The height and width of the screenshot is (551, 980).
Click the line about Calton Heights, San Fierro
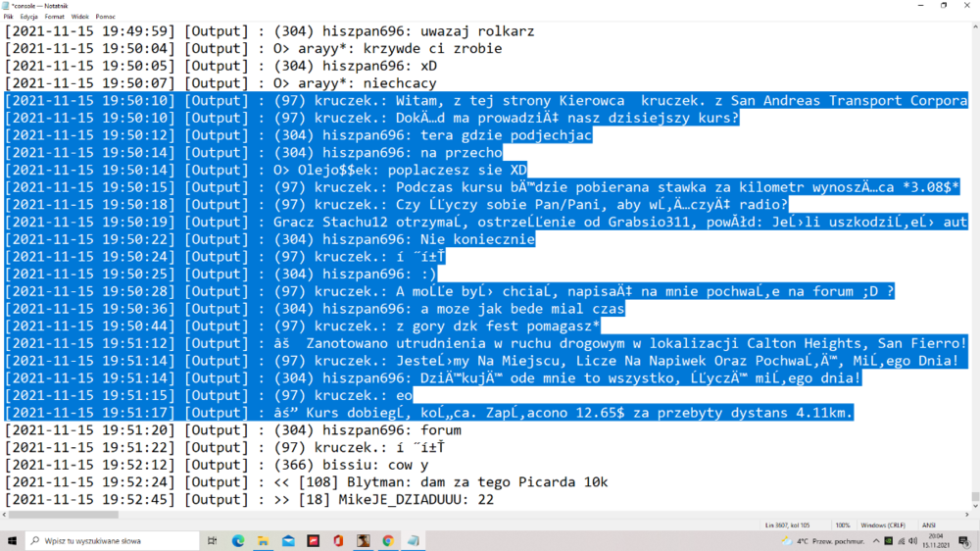(x=486, y=343)
